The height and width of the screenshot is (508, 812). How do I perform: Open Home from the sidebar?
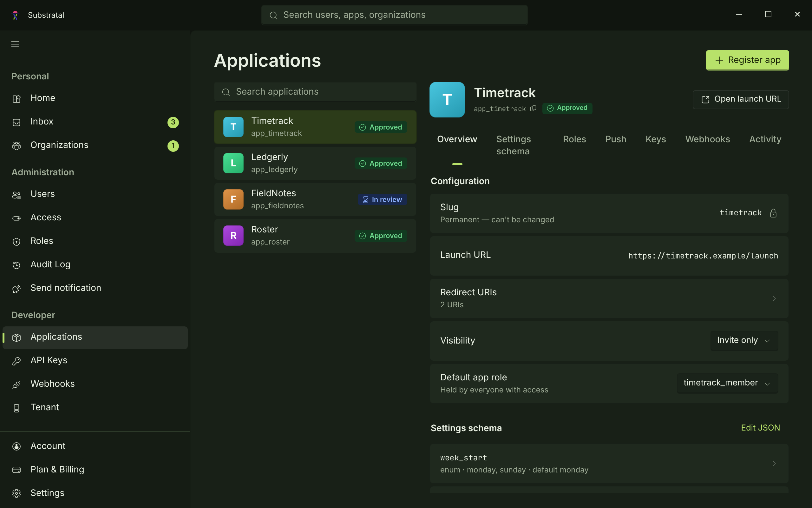tap(95, 98)
